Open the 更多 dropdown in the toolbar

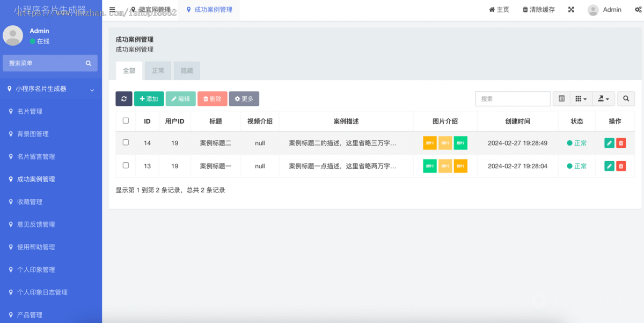click(244, 98)
